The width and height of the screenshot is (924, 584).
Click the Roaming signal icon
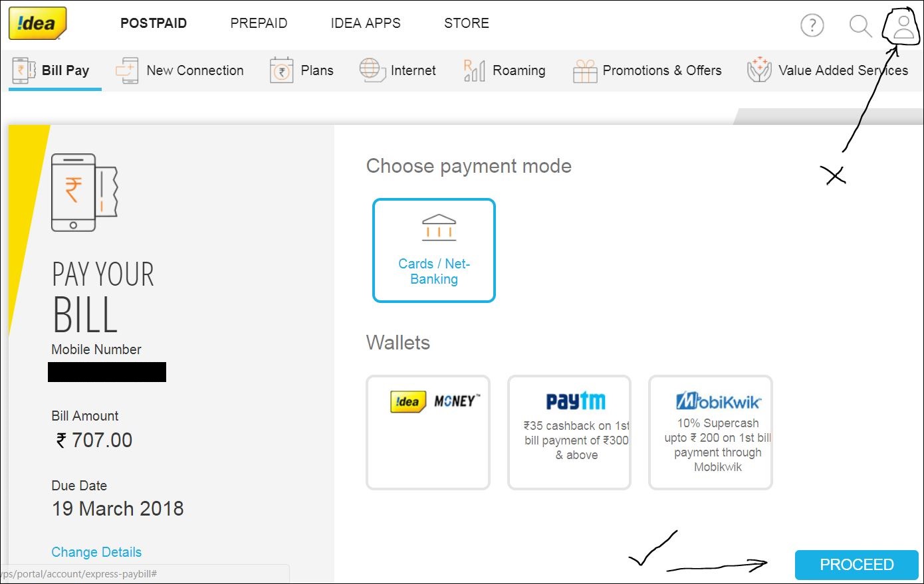point(474,70)
